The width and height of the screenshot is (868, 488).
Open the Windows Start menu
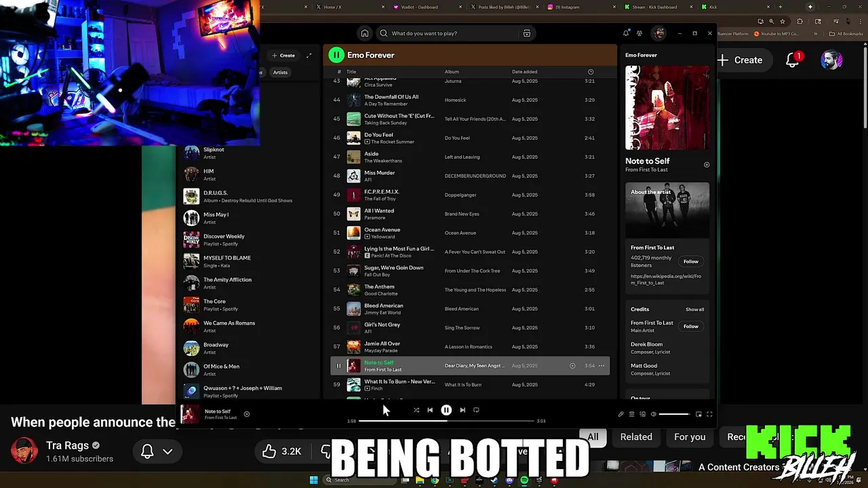[313, 481]
